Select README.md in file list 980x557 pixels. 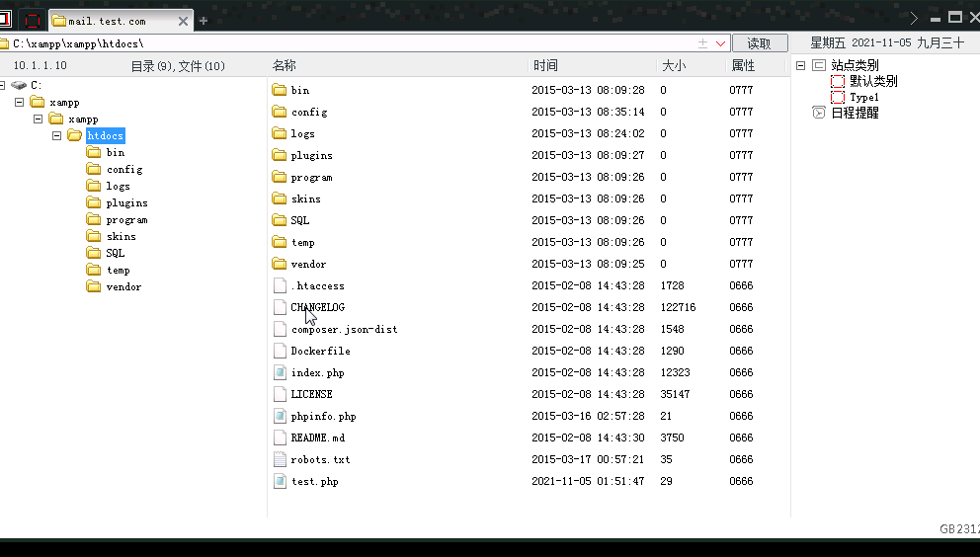317,438
